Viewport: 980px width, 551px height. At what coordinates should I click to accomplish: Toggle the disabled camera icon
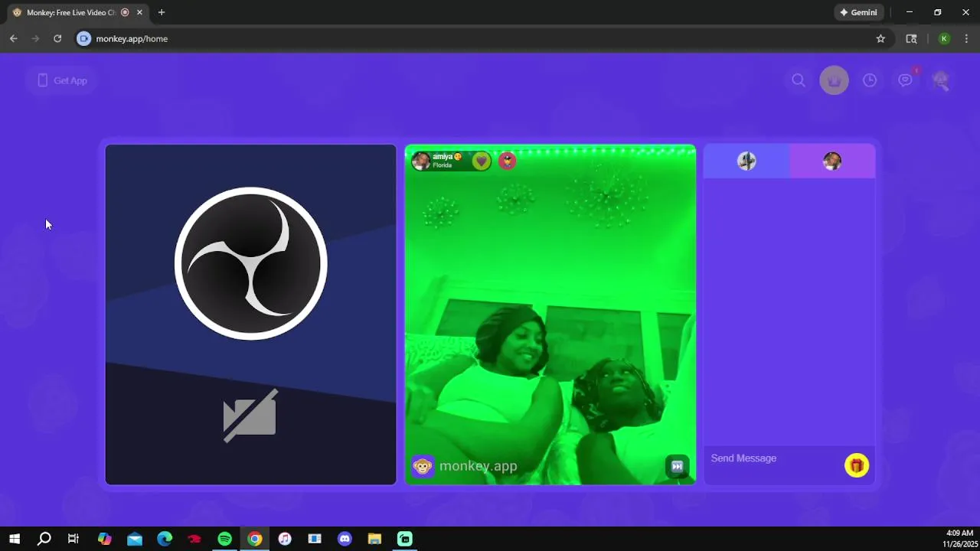pos(250,416)
